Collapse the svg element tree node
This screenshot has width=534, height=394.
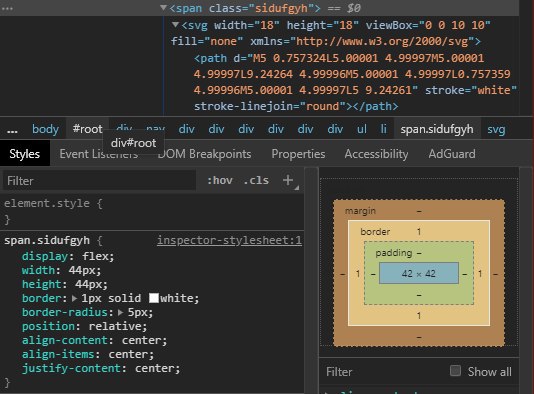coord(175,24)
